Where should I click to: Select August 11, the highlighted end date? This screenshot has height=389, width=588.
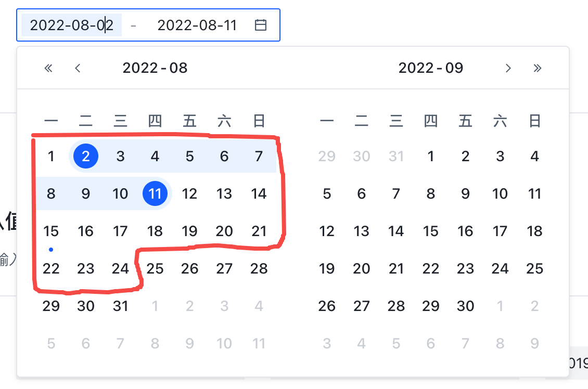pyautogui.click(x=155, y=193)
